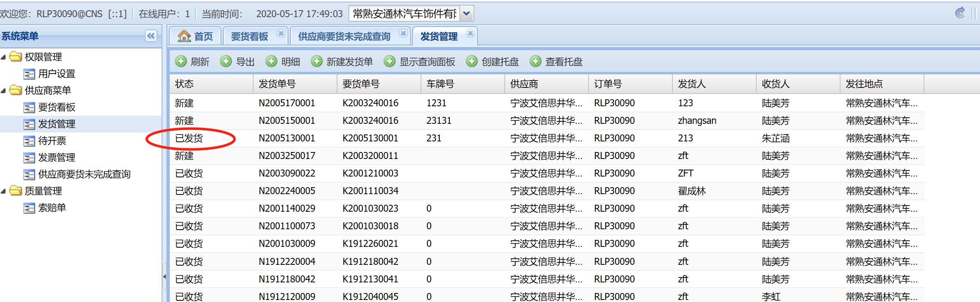The height and width of the screenshot is (302, 980).
Task: Click the 查看托盘 icon
Action: [535, 61]
